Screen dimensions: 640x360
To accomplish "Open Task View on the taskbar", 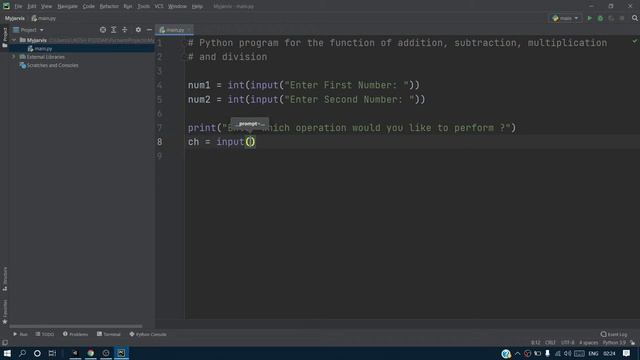I will 52,353.
